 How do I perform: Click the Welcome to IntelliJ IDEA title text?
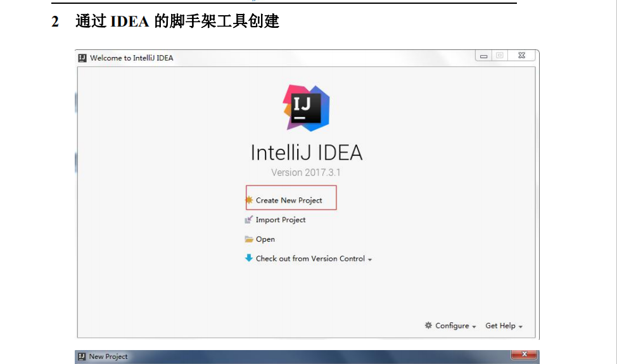[131, 58]
